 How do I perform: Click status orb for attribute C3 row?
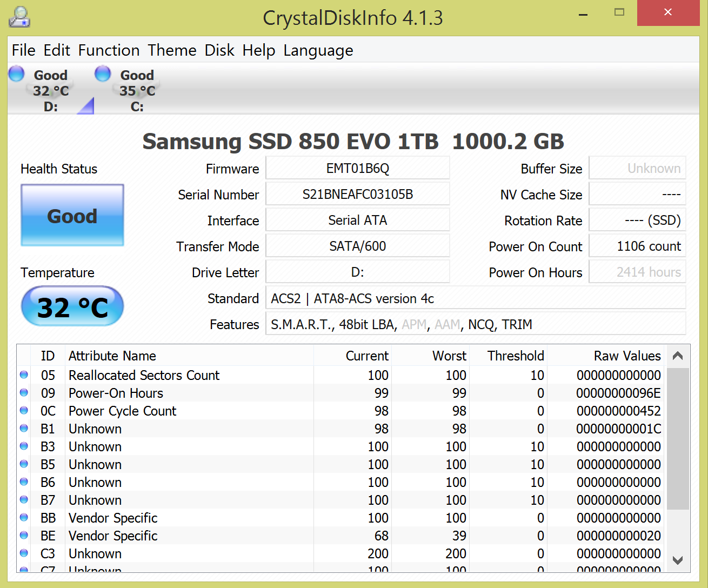coord(24,553)
